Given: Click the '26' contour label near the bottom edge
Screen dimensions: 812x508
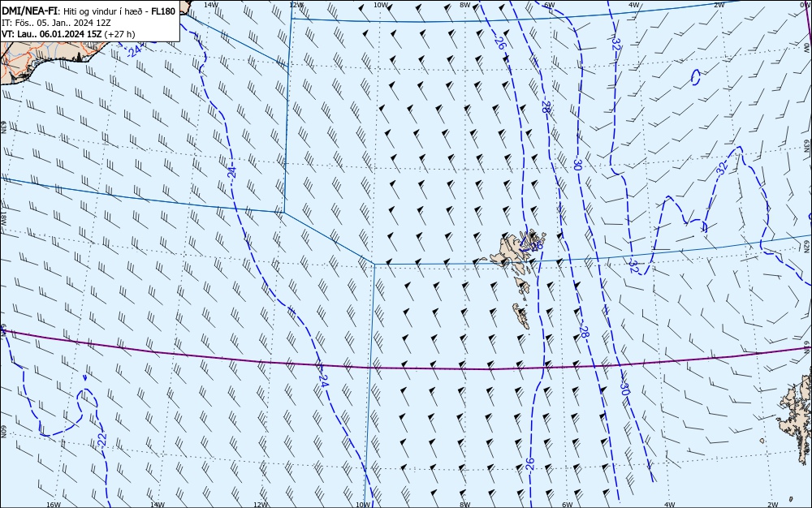Looking at the screenshot, I should 529,463.
